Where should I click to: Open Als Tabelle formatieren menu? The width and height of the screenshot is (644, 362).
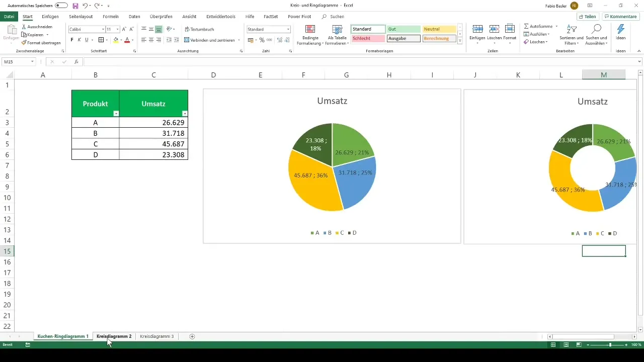(x=338, y=35)
